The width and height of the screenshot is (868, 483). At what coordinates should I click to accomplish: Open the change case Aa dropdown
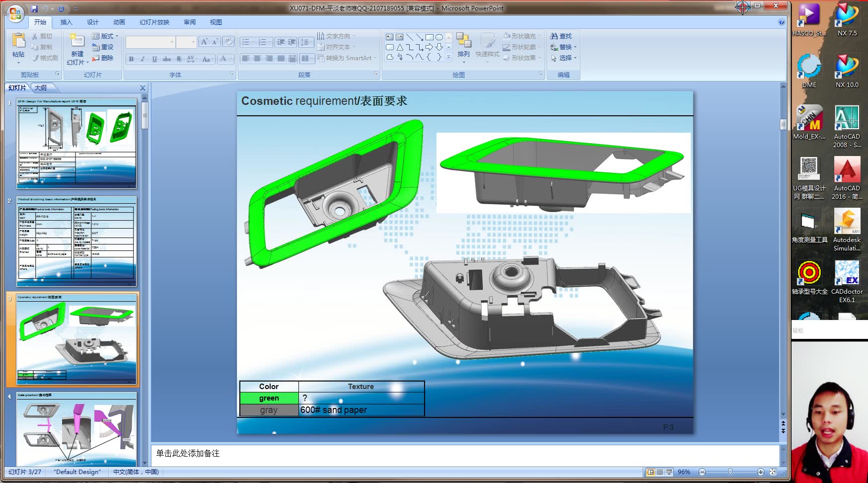point(208,59)
